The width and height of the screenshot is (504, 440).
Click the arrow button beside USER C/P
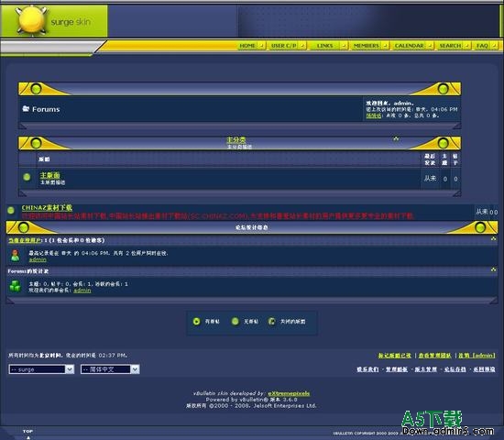tap(302, 46)
